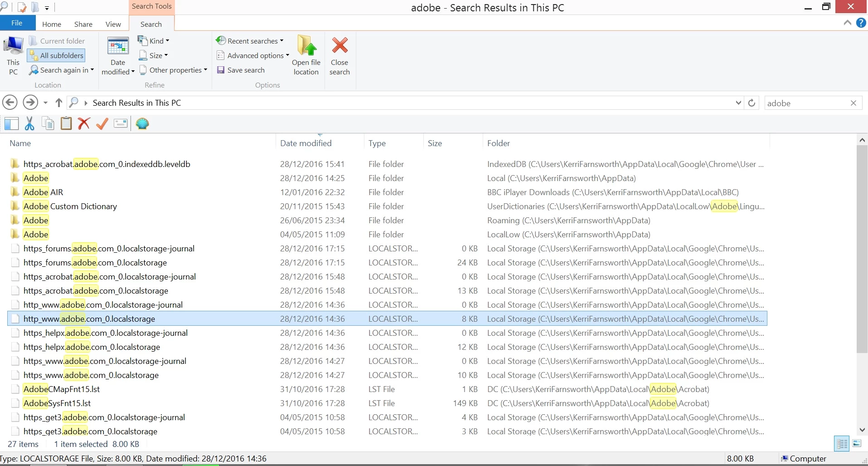Click the Cut scissors icon
This screenshot has width=868, height=466.
point(29,123)
